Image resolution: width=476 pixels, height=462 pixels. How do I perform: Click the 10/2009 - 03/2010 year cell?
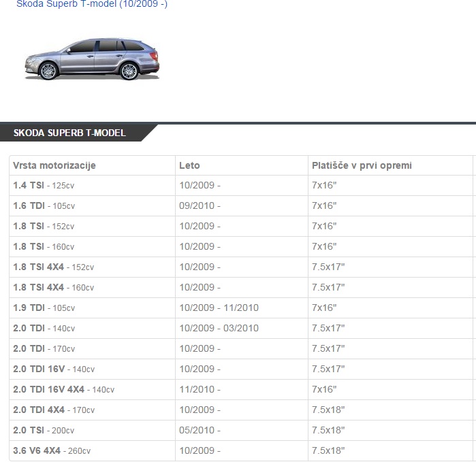click(x=242, y=328)
